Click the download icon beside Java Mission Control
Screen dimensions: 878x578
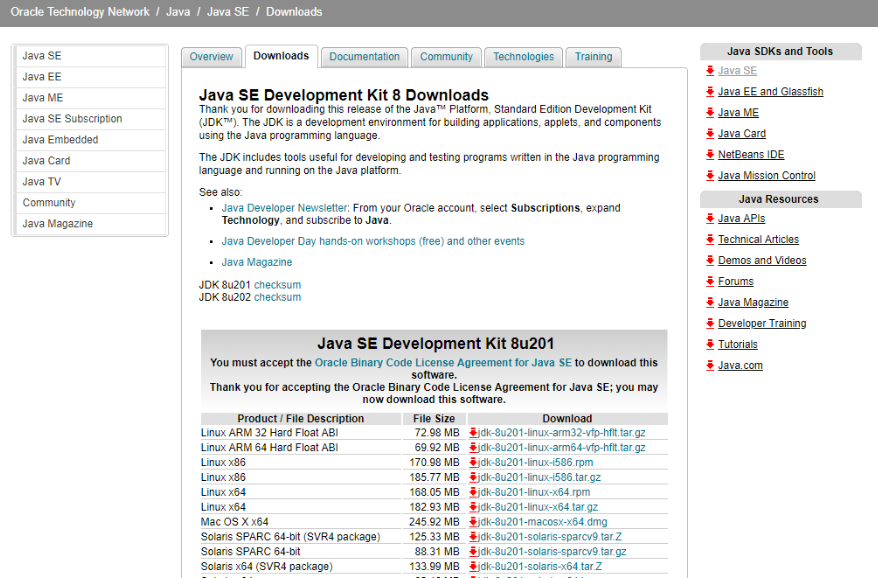pyautogui.click(x=710, y=174)
